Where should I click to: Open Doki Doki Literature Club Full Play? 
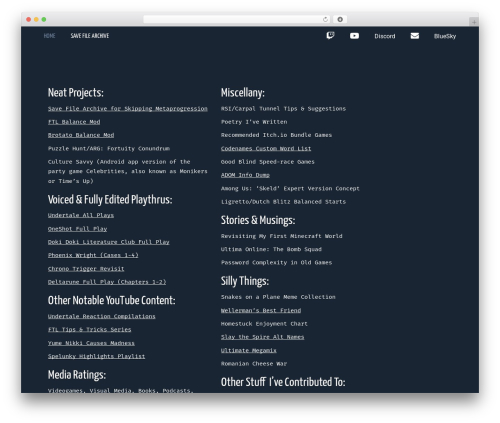109,242
